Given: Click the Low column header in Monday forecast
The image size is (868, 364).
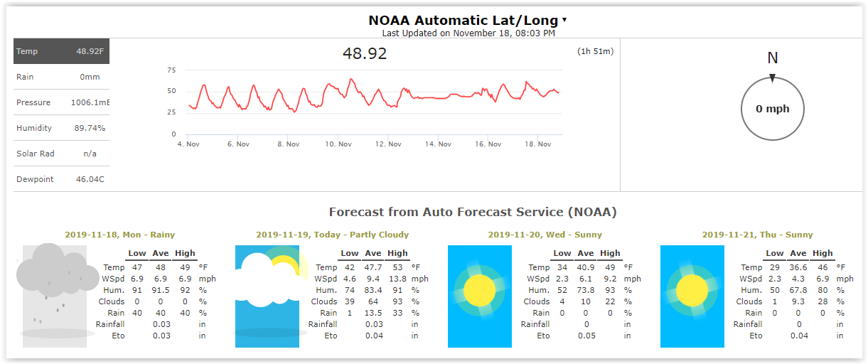Looking at the screenshot, I should (137, 253).
